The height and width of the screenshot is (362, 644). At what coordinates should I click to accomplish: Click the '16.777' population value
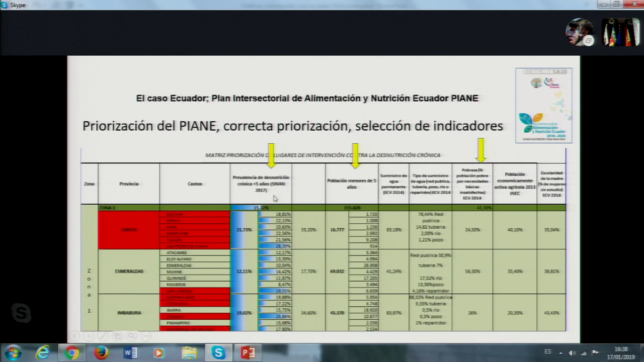coord(337,230)
